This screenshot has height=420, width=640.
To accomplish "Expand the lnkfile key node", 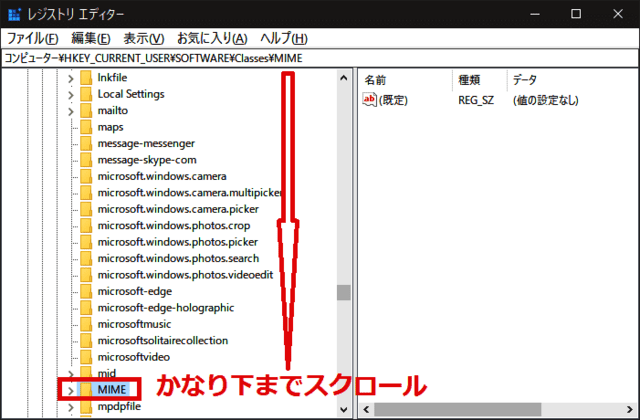I will point(70,78).
